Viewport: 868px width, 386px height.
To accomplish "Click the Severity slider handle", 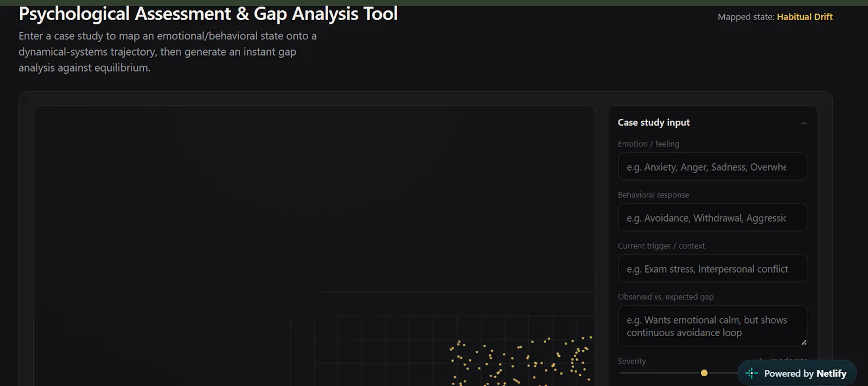I will [x=704, y=373].
